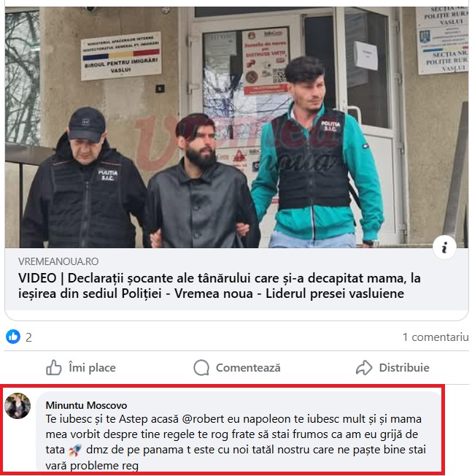Click the comment text by Minuntu Moscovo
Viewport: 472px width, 476px height.
[x=236, y=442]
